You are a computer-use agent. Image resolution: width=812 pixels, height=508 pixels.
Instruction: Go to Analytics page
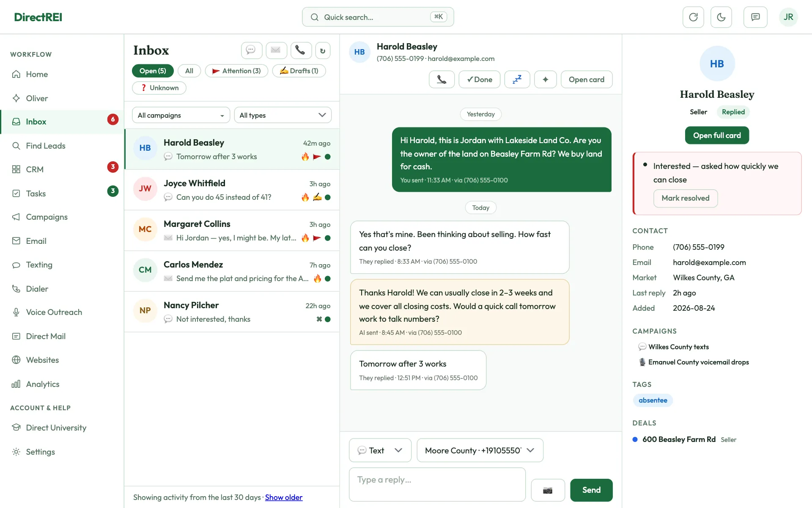click(62, 384)
